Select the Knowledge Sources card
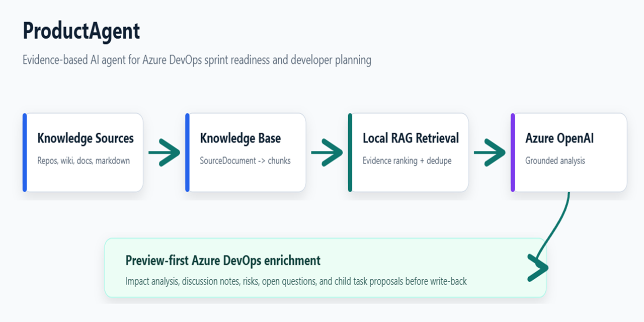The width and height of the screenshot is (644, 322). [x=83, y=152]
